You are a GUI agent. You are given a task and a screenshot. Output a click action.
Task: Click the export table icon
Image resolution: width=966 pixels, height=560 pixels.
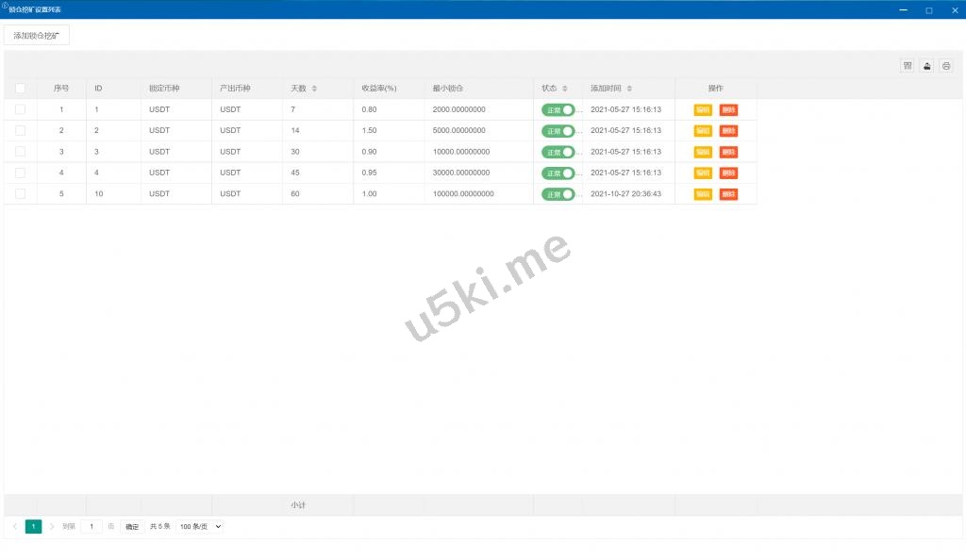click(x=927, y=66)
